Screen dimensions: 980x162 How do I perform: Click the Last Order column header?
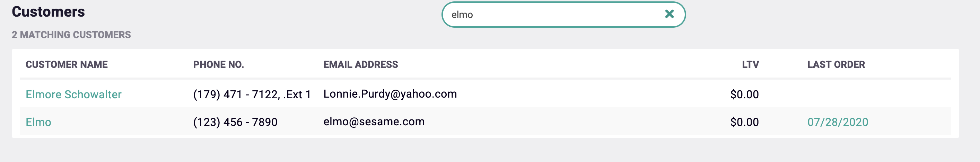(836, 65)
